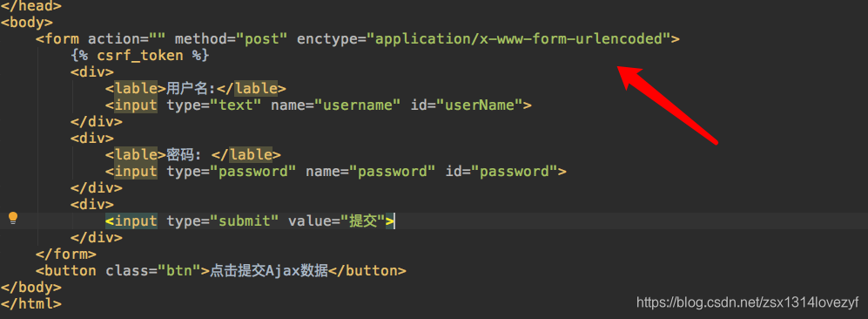The image size is (868, 319).
Task: Click the opening <body> tag
Action: coord(27,22)
